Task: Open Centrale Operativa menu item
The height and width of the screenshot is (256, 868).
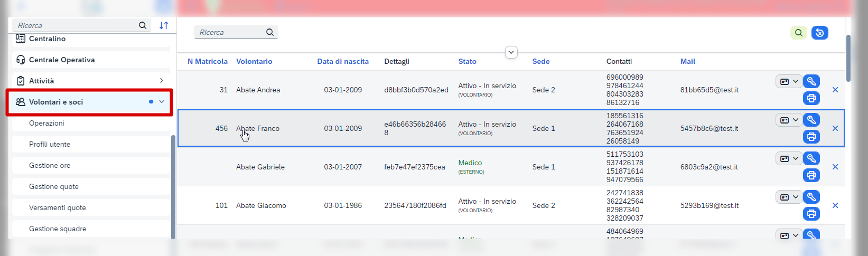Action: click(62, 60)
